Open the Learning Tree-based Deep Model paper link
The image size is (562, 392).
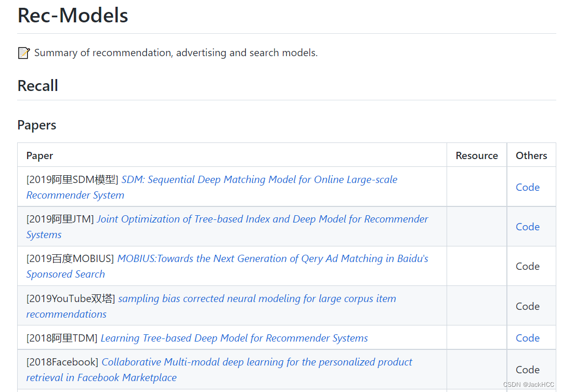pyautogui.click(x=234, y=338)
